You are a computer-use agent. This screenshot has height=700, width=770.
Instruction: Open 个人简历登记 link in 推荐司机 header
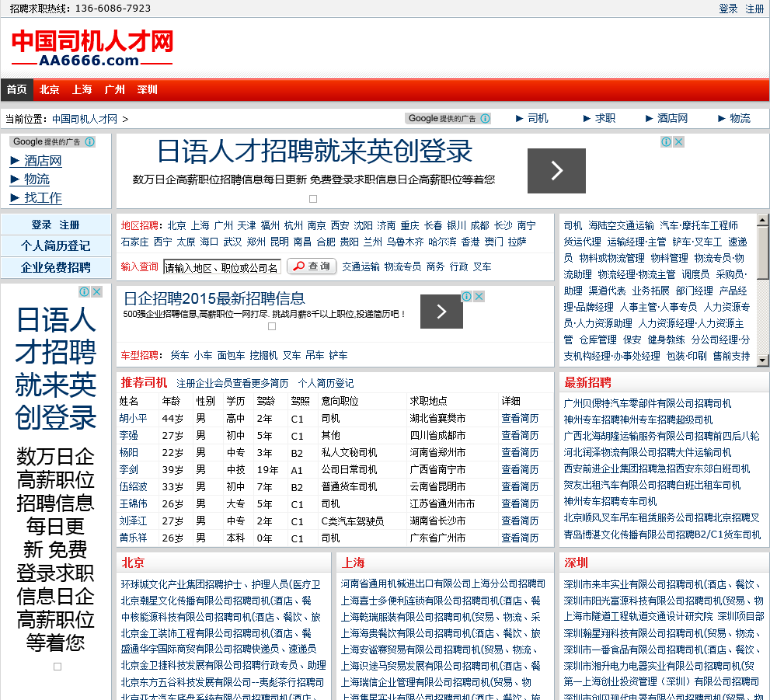(326, 383)
